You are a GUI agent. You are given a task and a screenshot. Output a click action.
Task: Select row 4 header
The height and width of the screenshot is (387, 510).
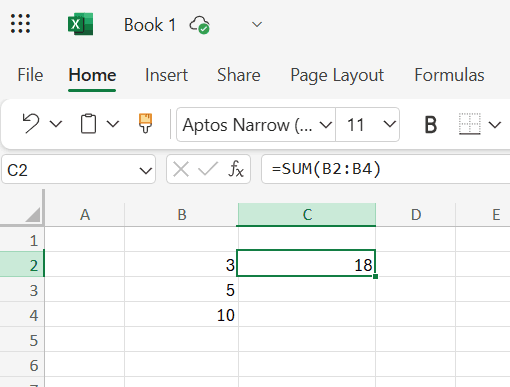(x=22, y=315)
